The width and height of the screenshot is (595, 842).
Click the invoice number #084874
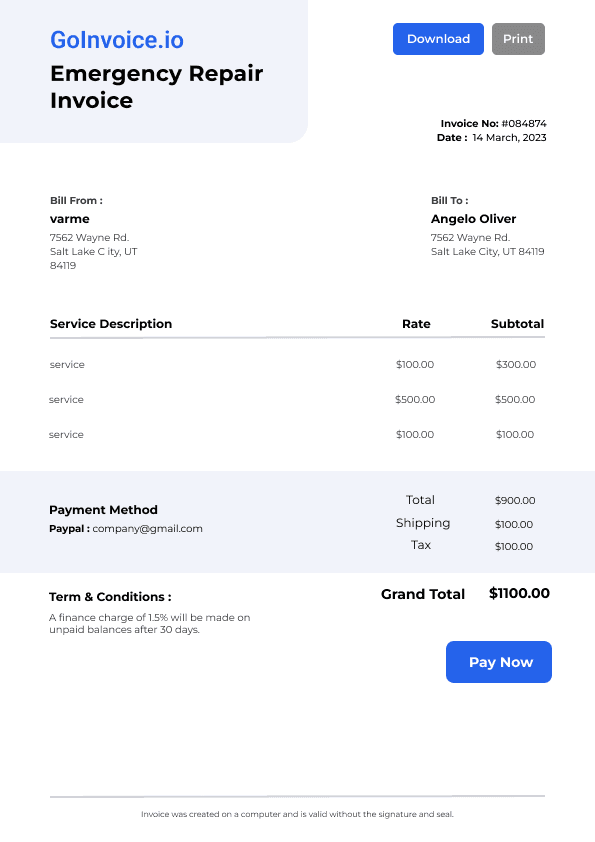524,124
